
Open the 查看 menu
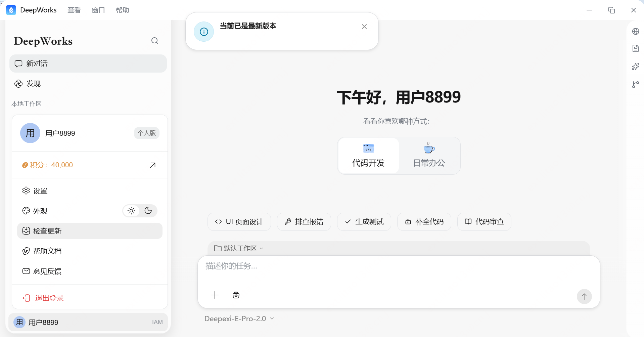click(x=74, y=10)
